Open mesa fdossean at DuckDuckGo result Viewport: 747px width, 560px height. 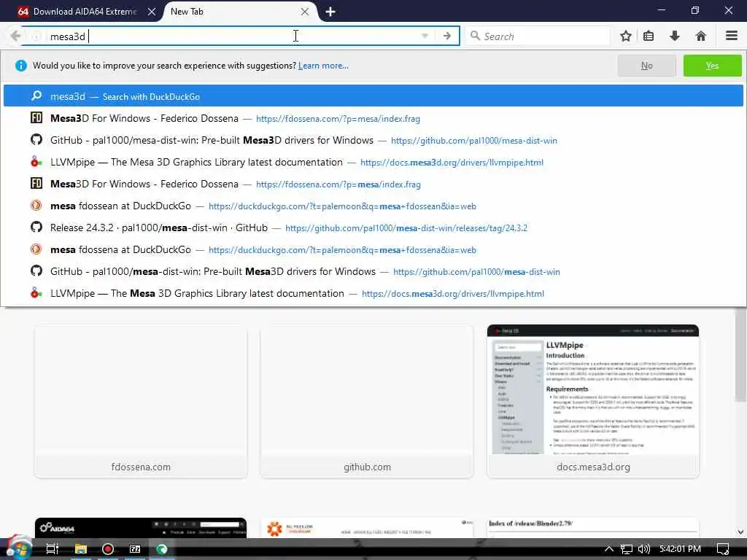(373, 206)
